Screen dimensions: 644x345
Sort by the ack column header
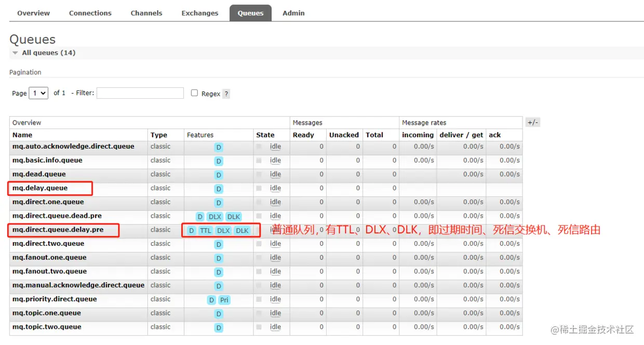click(x=495, y=135)
